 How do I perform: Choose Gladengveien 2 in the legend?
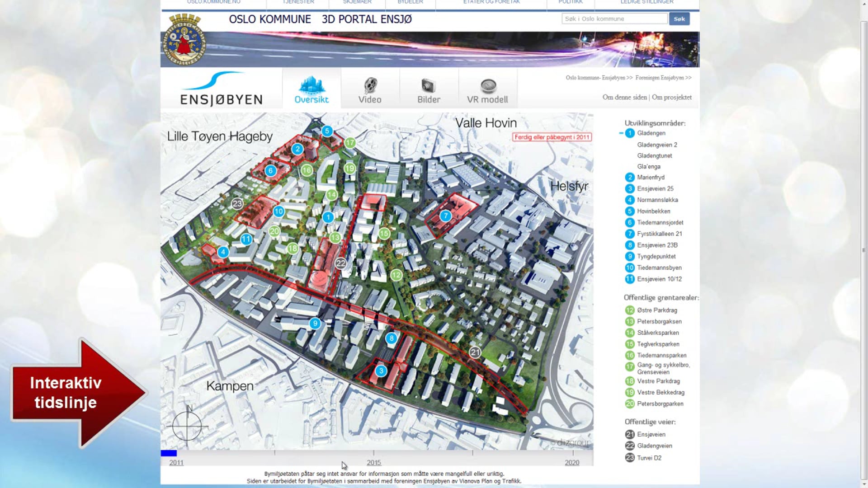657,145
